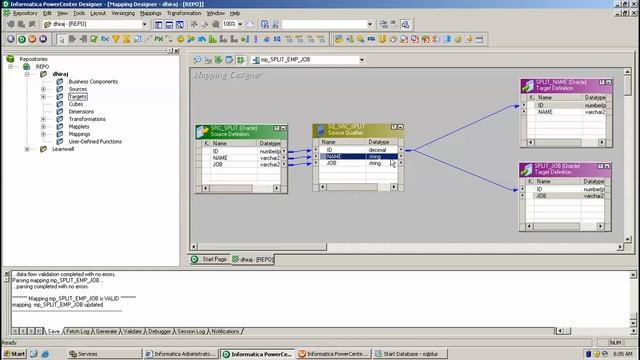Screen dimensions: 640x360
Task: Click the yellow funnel Filter transformation icon
Action: pyautogui.click(x=116, y=39)
